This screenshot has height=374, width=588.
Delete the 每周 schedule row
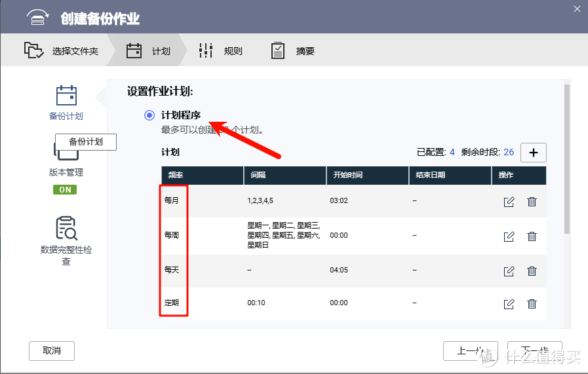pos(532,236)
